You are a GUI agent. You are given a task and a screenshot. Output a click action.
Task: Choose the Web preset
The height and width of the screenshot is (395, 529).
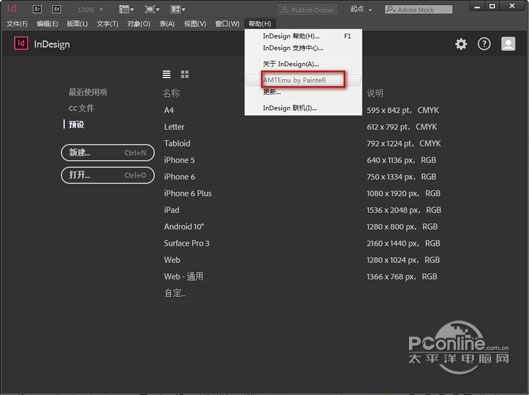(172, 260)
